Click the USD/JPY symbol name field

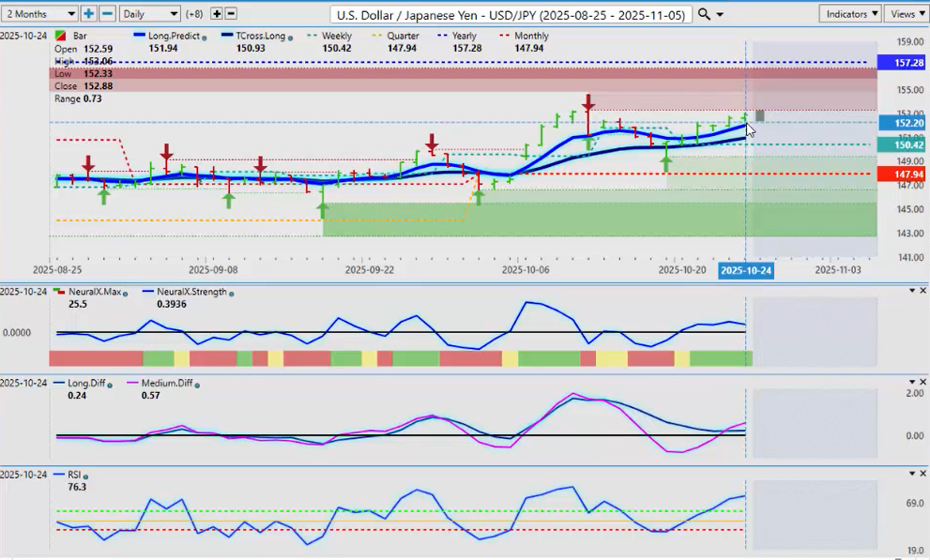[x=511, y=14]
